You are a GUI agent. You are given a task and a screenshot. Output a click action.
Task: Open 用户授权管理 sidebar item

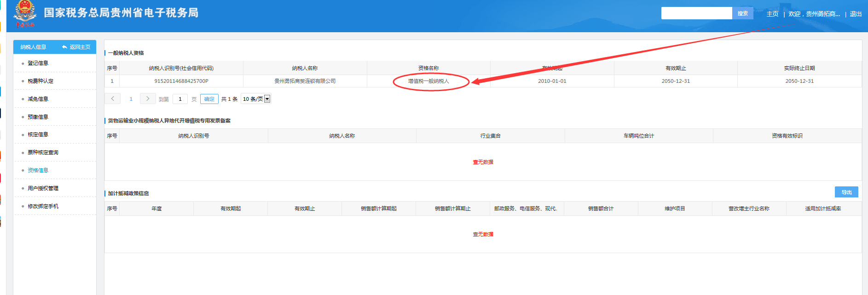coord(43,188)
